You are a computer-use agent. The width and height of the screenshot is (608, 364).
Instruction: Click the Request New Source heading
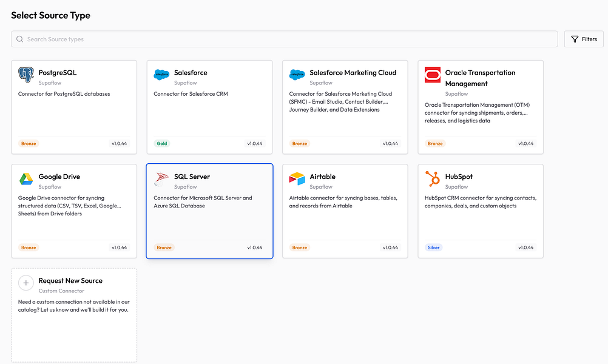tap(70, 281)
